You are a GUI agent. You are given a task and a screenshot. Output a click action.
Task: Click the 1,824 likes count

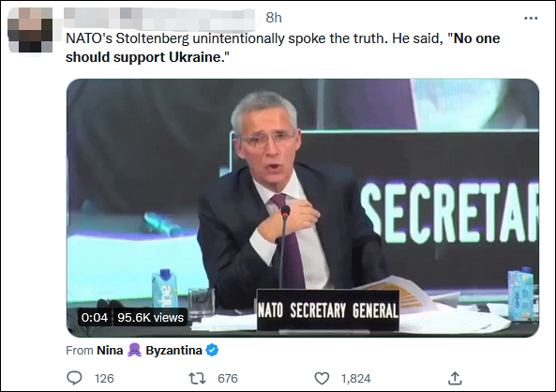point(356,379)
